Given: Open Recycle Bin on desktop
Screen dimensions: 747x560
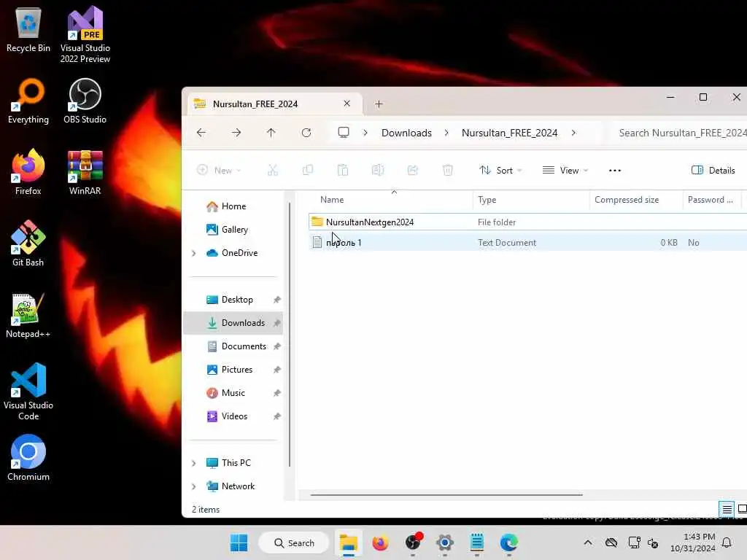Looking at the screenshot, I should click(28, 29).
